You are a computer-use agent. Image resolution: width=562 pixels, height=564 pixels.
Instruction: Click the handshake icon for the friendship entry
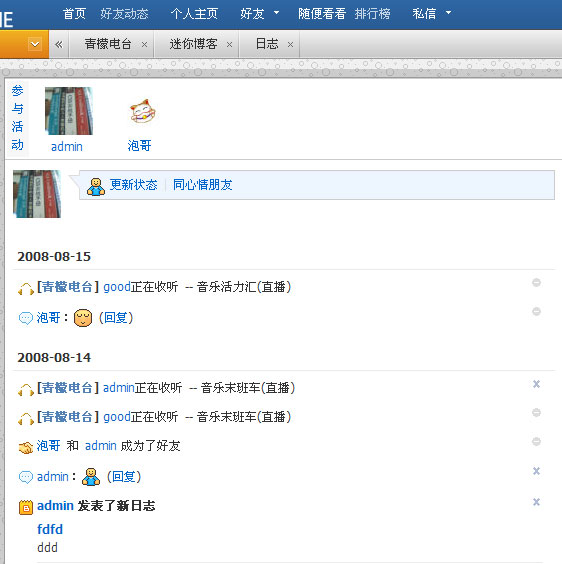coord(26,447)
